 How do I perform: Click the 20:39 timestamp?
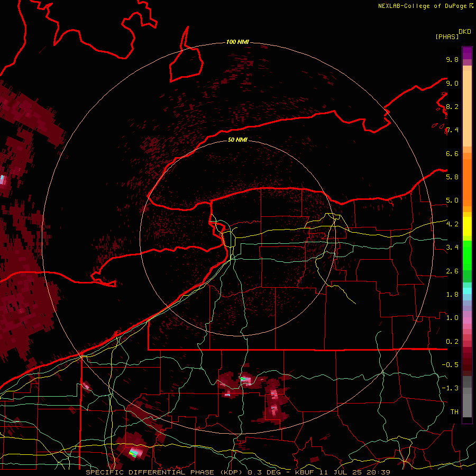378,472
